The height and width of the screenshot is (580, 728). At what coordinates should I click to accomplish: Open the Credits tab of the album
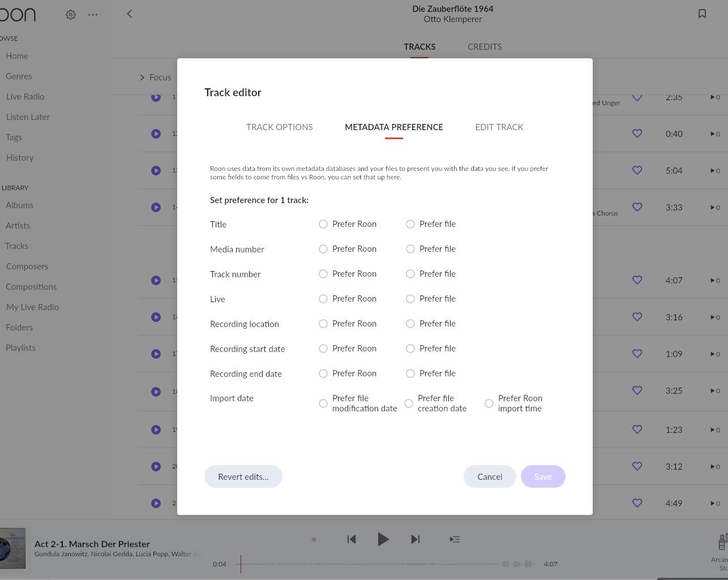[x=485, y=47]
